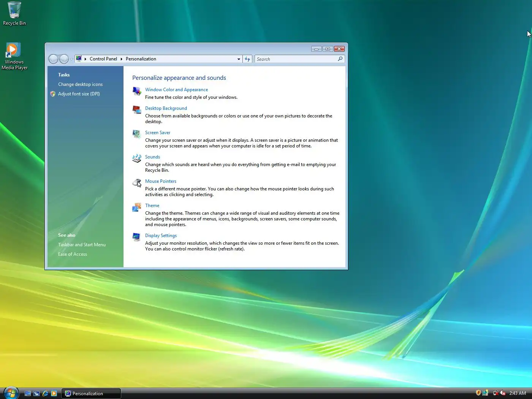The image size is (532, 399).
Task: Click the 'Tasks' heading in left pane
Action: click(x=64, y=75)
